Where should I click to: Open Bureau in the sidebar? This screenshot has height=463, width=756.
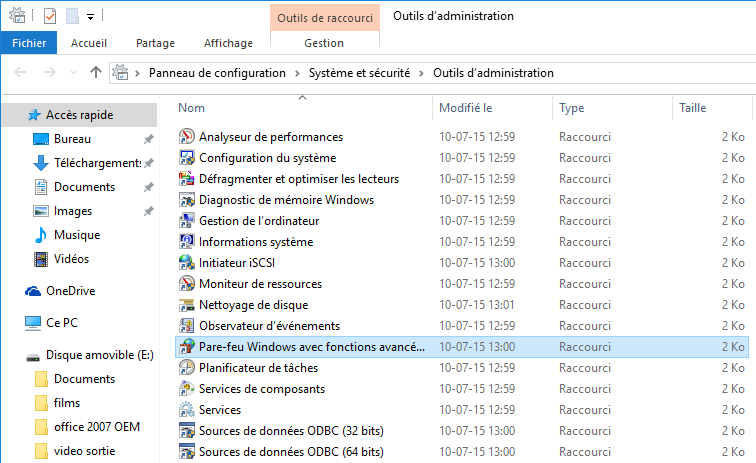click(x=72, y=139)
